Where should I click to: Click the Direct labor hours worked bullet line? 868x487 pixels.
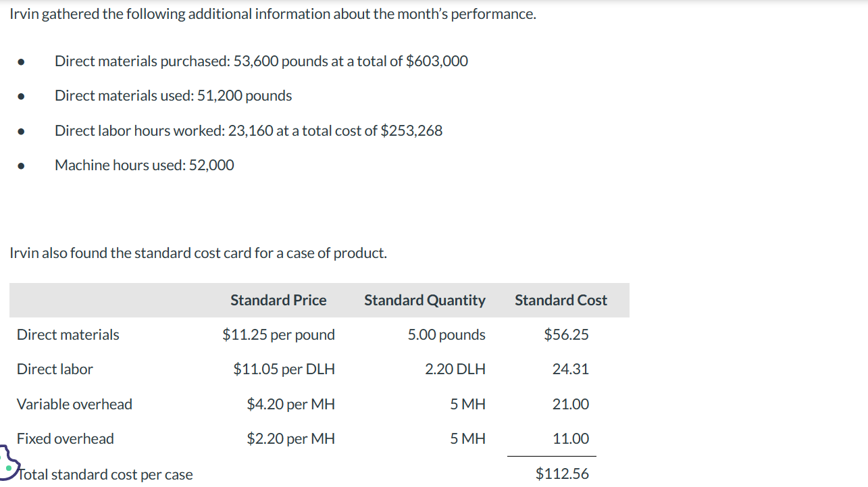[249, 131]
